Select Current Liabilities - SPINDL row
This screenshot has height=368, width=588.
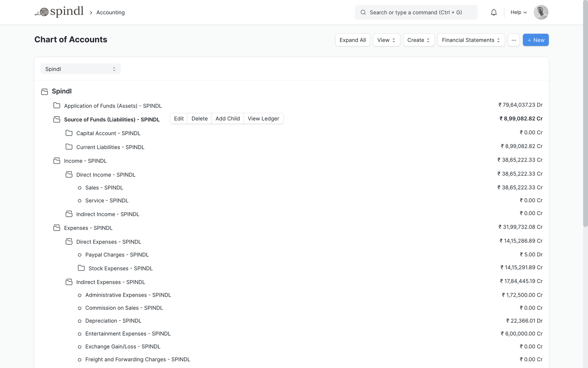pyautogui.click(x=110, y=147)
